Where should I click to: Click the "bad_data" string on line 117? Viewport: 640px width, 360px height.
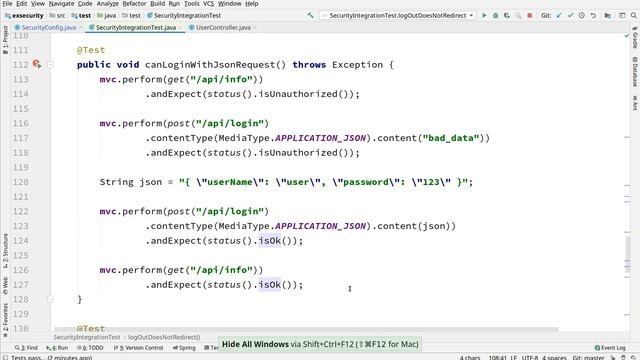click(451, 138)
